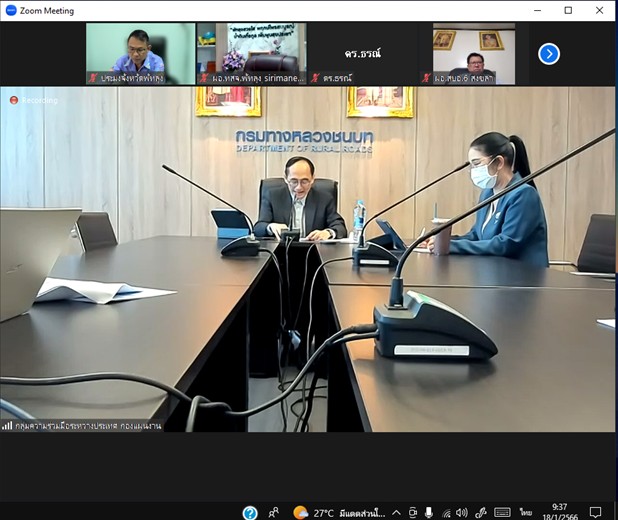Open the Wi-Fi network icon
Image resolution: width=618 pixels, height=520 pixels.
(446, 512)
